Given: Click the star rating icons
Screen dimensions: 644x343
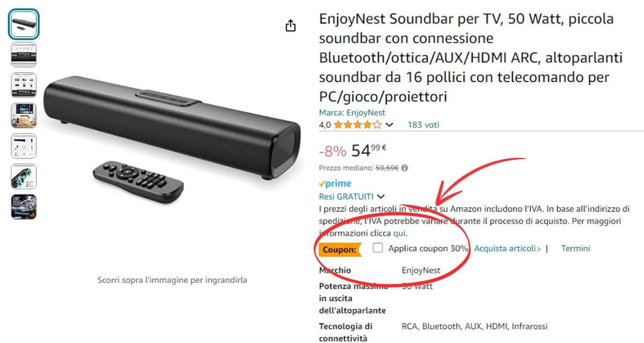Looking at the screenshot, I should pos(358,125).
